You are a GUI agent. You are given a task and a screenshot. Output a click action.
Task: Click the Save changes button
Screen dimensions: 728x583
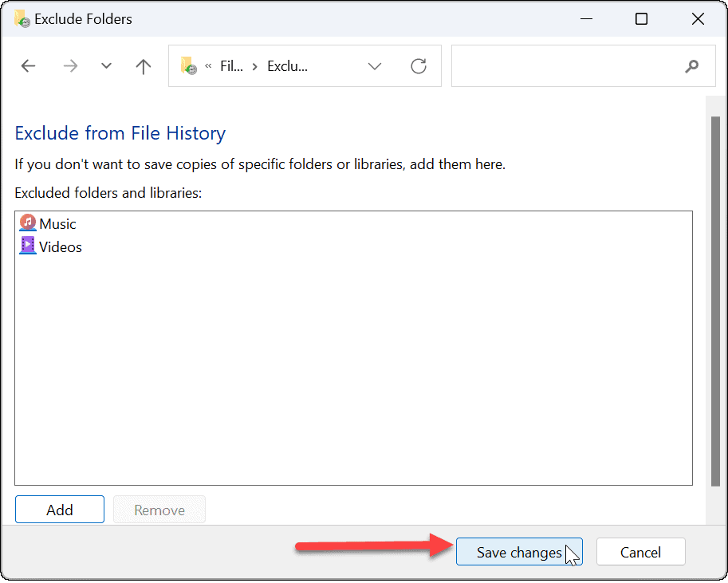pos(518,551)
